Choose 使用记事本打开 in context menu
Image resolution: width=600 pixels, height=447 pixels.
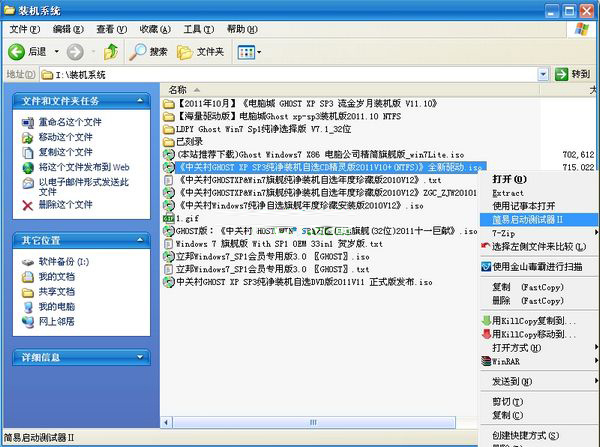(x=538, y=206)
